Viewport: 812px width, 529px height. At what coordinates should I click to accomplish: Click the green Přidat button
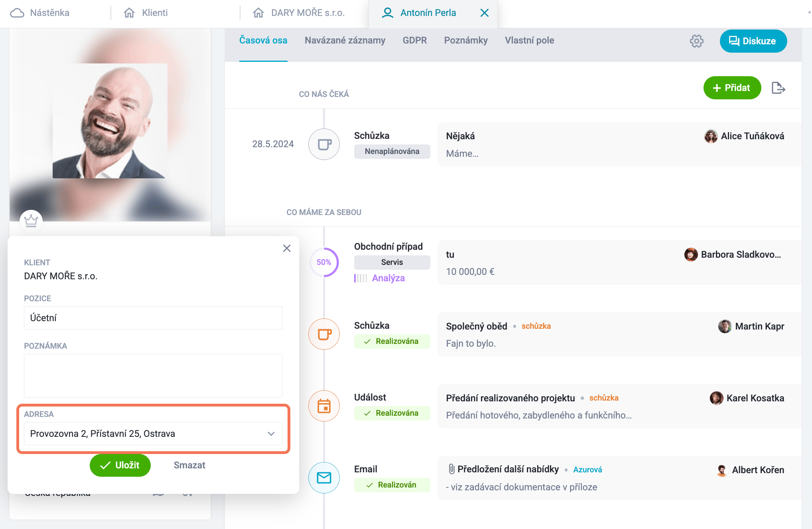pyautogui.click(x=732, y=88)
